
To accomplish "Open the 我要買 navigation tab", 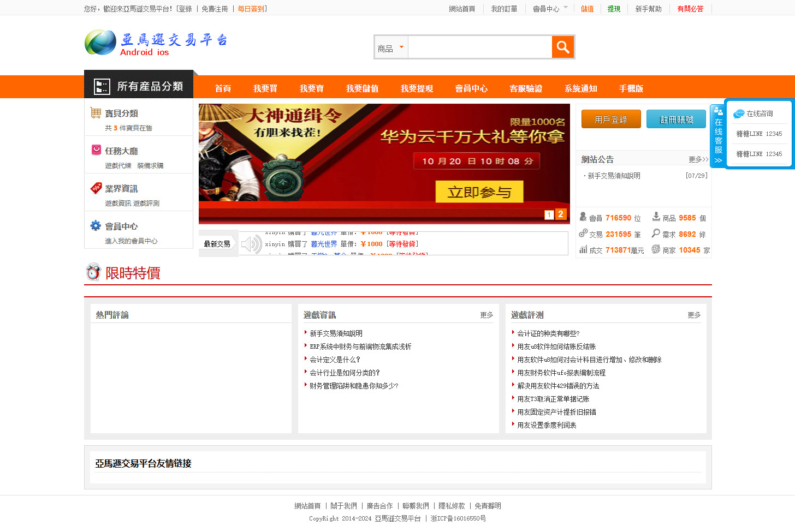I will click(x=265, y=88).
